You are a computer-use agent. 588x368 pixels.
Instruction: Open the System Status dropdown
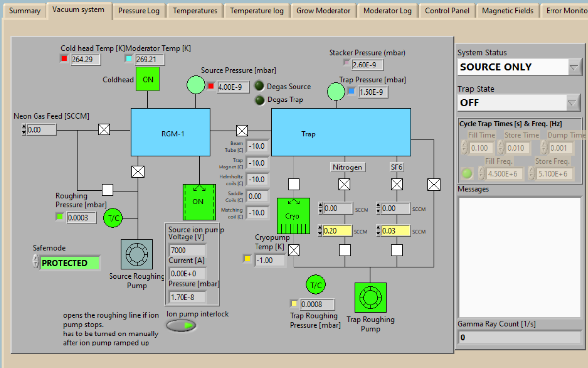coord(573,67)
